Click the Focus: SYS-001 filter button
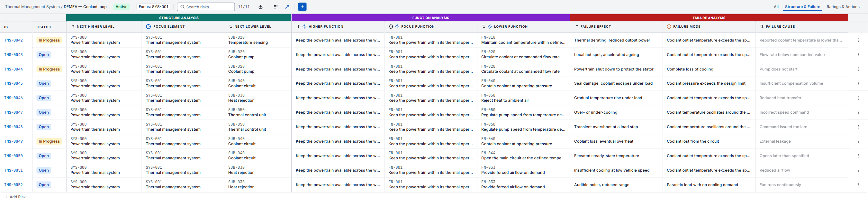Viewport: 868px width, 198px height. click(x=153, y=7)
